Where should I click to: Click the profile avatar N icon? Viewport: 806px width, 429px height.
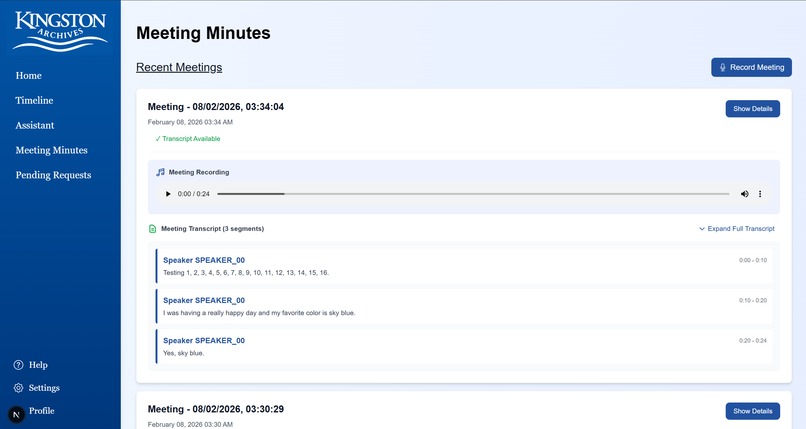pos(16,414)
